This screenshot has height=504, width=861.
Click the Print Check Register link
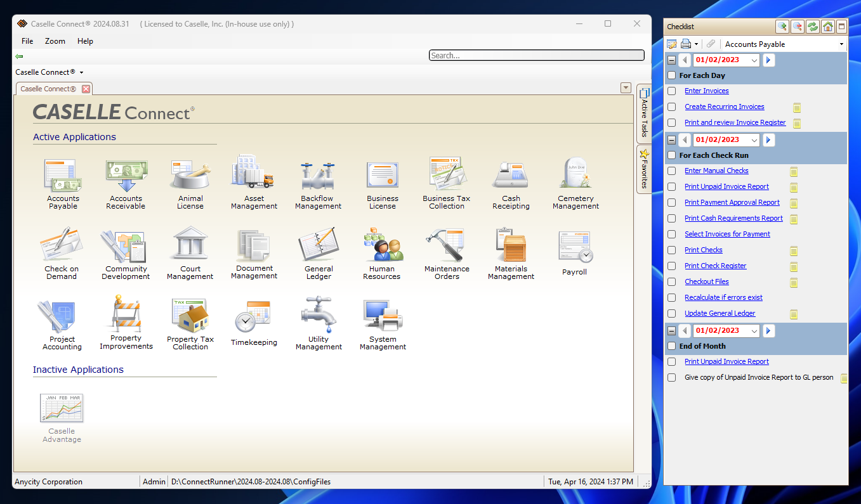coord(715,266)
